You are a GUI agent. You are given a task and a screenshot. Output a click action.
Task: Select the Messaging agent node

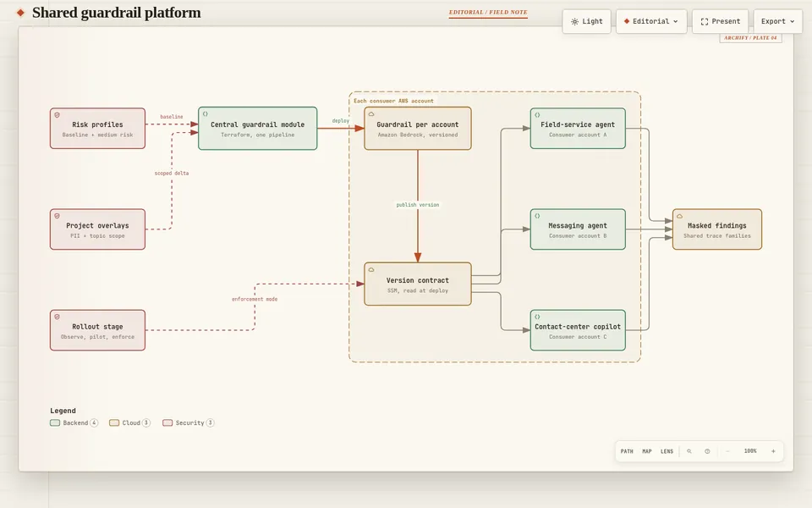pos(578,229)
